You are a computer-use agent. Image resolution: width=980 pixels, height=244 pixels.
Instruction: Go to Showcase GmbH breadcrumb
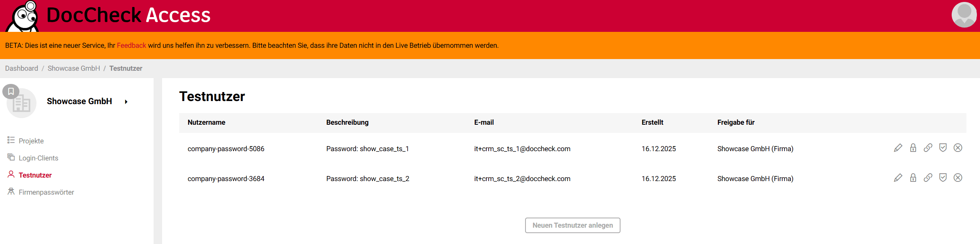[74, 68]
